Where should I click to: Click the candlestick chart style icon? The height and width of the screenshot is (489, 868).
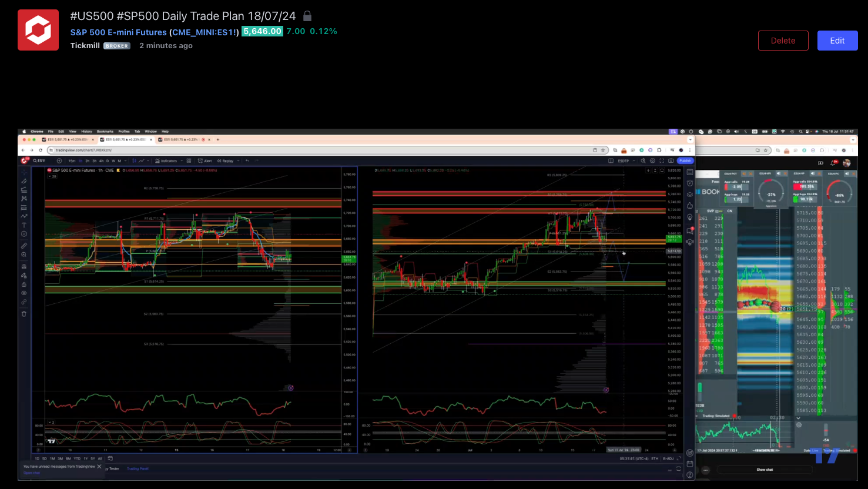coord(134,160)
